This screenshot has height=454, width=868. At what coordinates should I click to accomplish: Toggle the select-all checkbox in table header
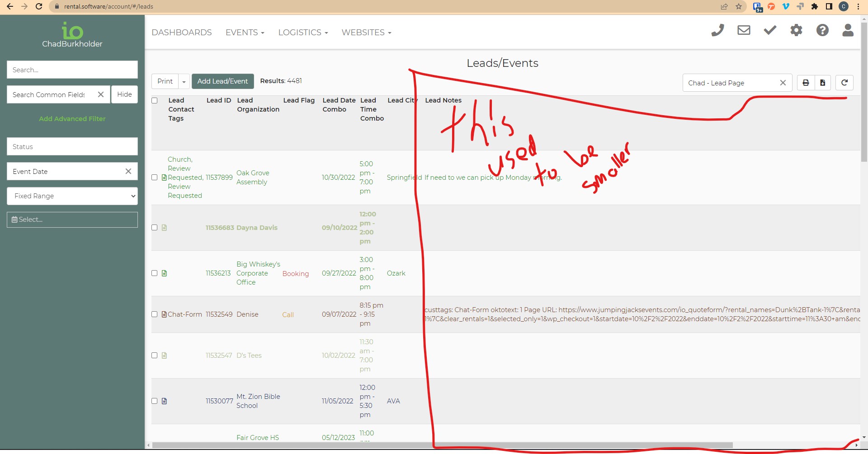tap(155, 101)
